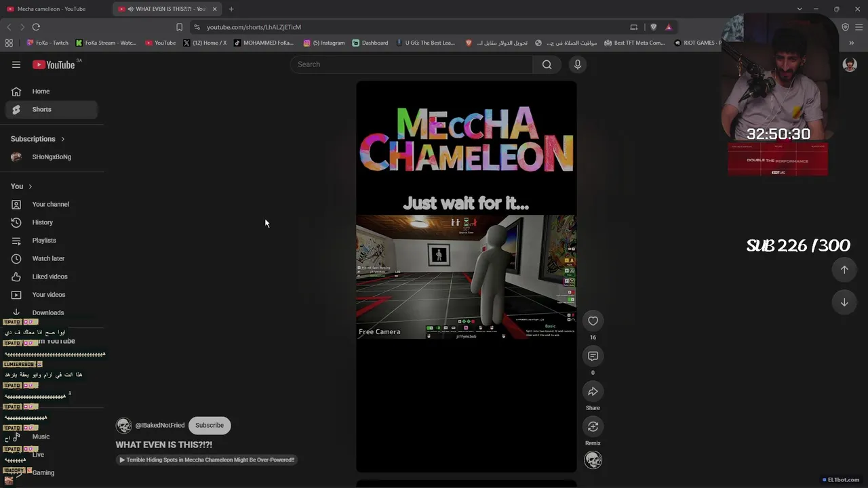Share this Short

tap(593, 391)
